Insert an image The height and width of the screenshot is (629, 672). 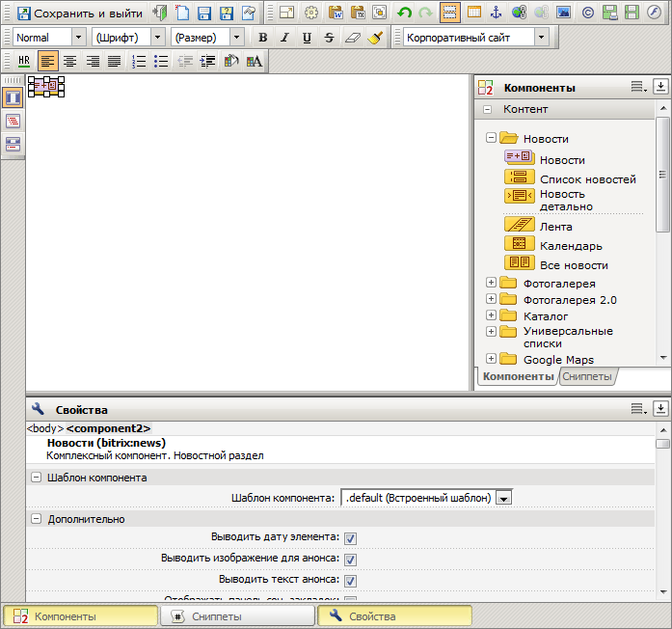point(563,13)
